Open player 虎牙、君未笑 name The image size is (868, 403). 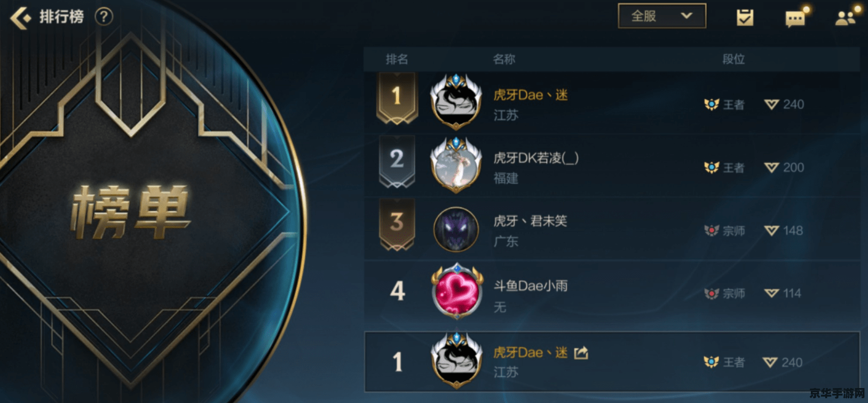pos(530,221)
